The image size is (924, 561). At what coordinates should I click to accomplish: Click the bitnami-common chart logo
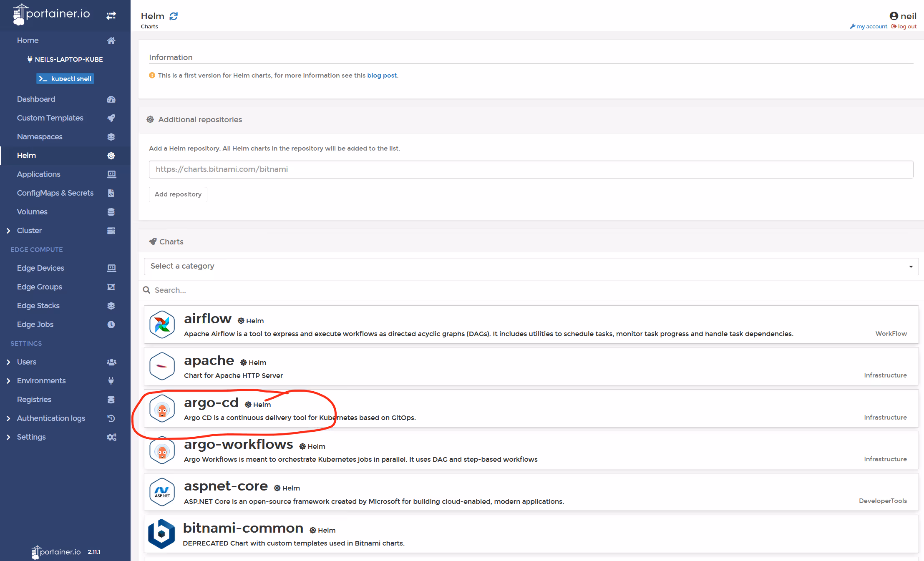161,534
